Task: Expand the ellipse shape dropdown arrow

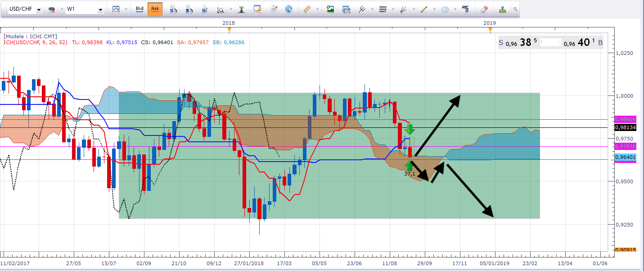Action: [x=455, y=9]
